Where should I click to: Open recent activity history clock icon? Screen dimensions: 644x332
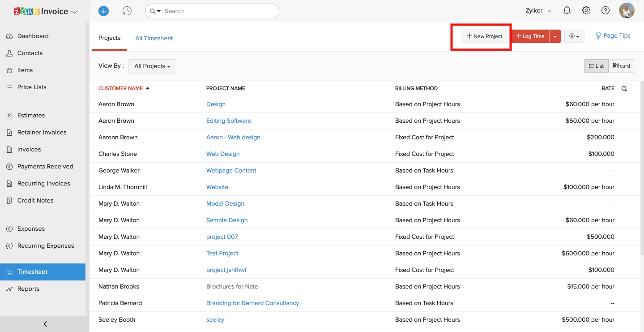127,11
